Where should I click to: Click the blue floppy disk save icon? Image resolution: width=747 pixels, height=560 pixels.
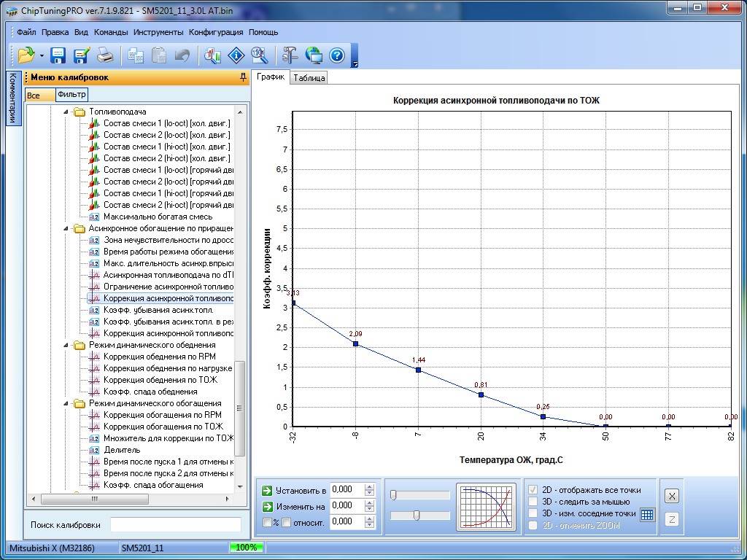tap(58, 55)
